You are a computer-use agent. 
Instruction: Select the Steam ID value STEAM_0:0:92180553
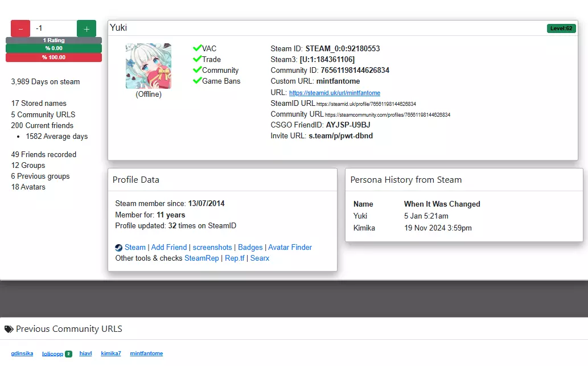[343, 49]
